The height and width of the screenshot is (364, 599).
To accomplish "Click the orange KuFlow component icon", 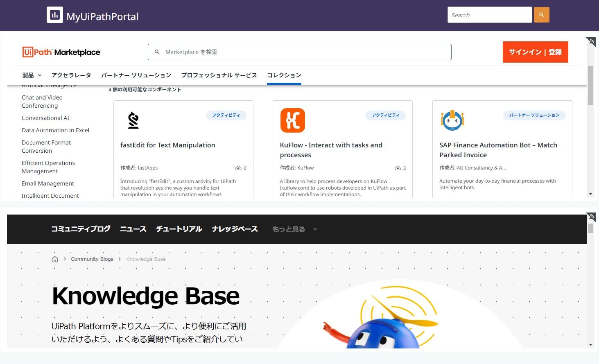I will click(292, 120).
